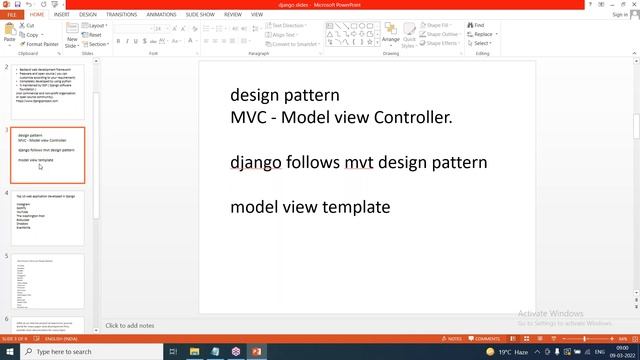Reset the slide layout
Image resolution: width=640 pixels, height=360 pixels.
pyautogui.click(x=92, y=35)
